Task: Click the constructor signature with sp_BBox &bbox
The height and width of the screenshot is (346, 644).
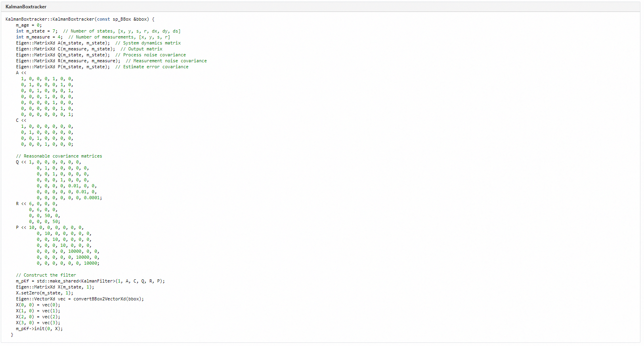Action: point(79,19)
